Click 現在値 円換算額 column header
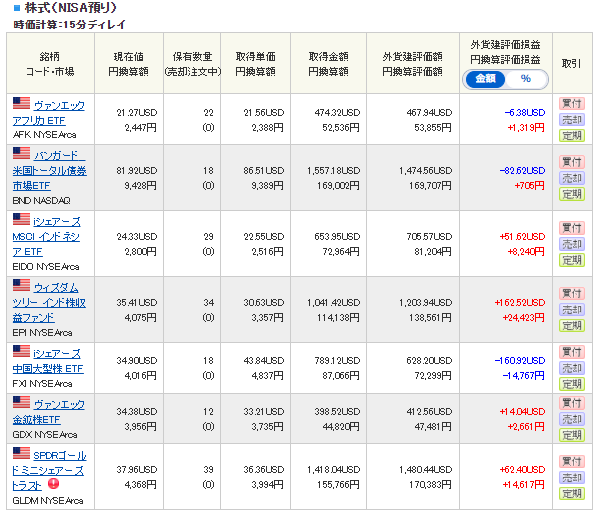This screenshot has height=510, width=595. coord(129,63)
